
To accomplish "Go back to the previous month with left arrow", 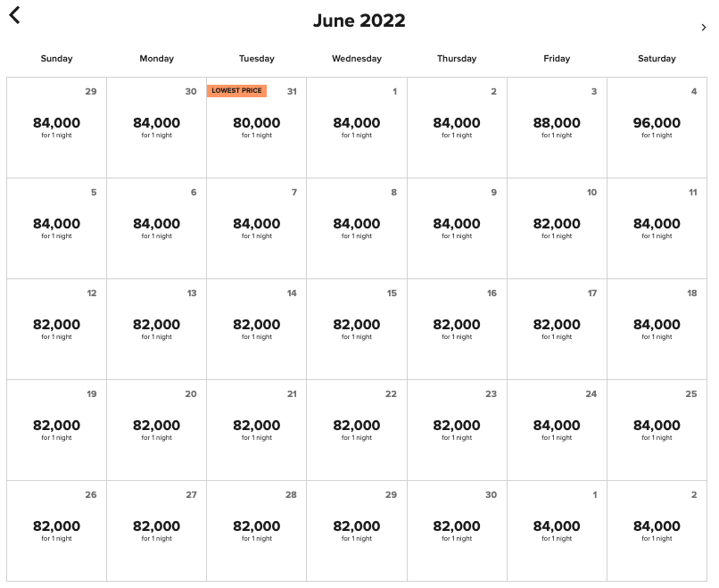I will click(14, 14).
